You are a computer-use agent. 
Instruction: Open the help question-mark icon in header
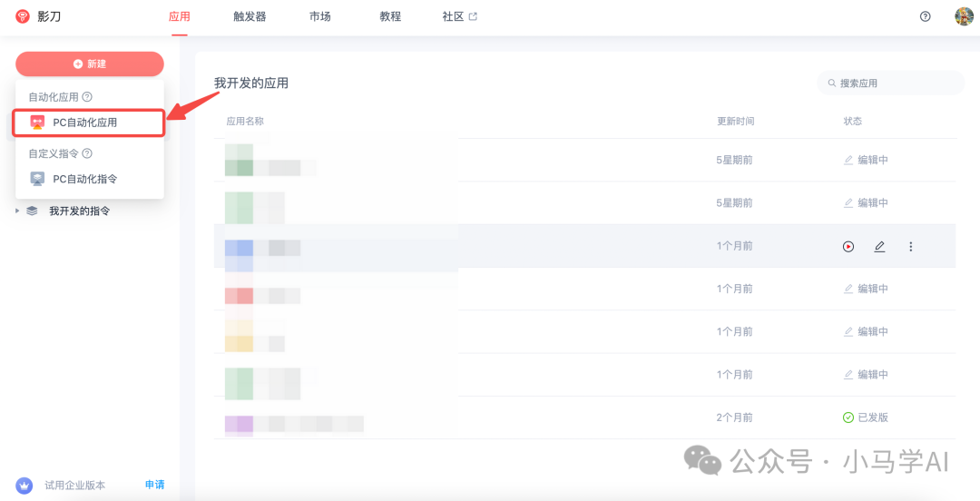coord(926,16)
